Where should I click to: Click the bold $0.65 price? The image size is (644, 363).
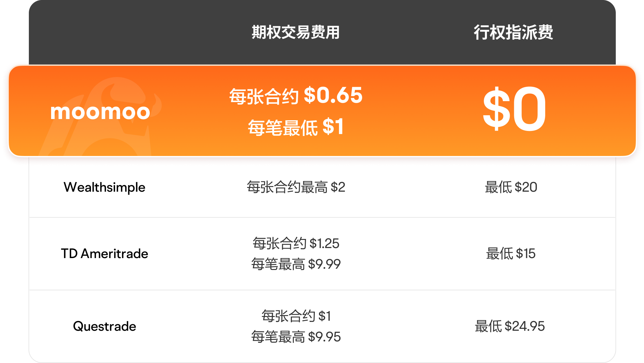tap(333, 95)
